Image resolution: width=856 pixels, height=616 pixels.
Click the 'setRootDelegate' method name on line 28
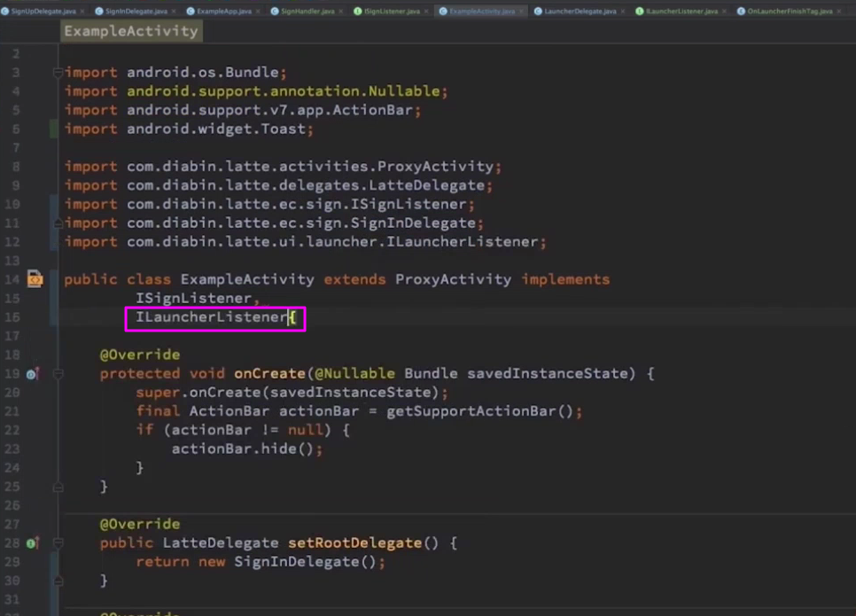(354, 542)
